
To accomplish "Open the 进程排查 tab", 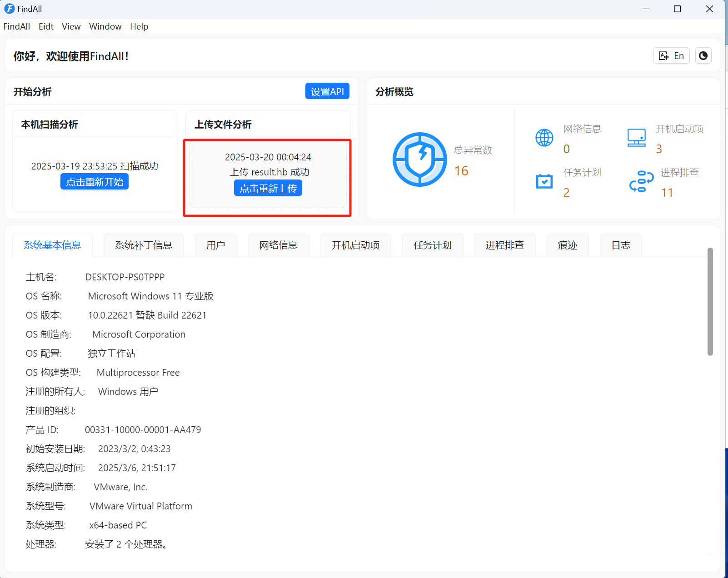I will 505,245.
